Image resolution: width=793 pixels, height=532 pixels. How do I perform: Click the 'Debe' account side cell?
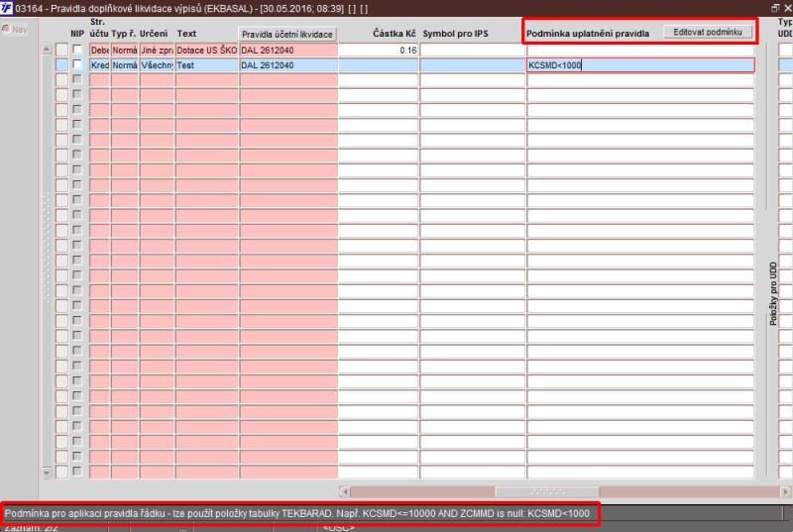click(100, 50)
